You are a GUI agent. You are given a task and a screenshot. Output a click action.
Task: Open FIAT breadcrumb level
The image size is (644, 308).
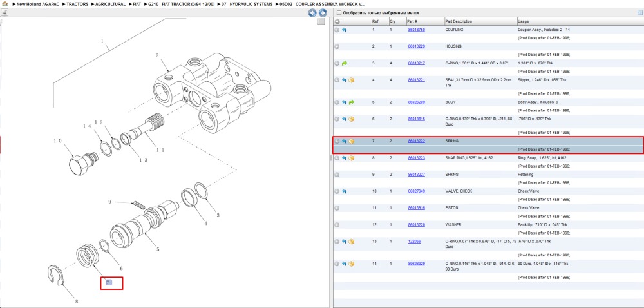[x=137, y=4]
